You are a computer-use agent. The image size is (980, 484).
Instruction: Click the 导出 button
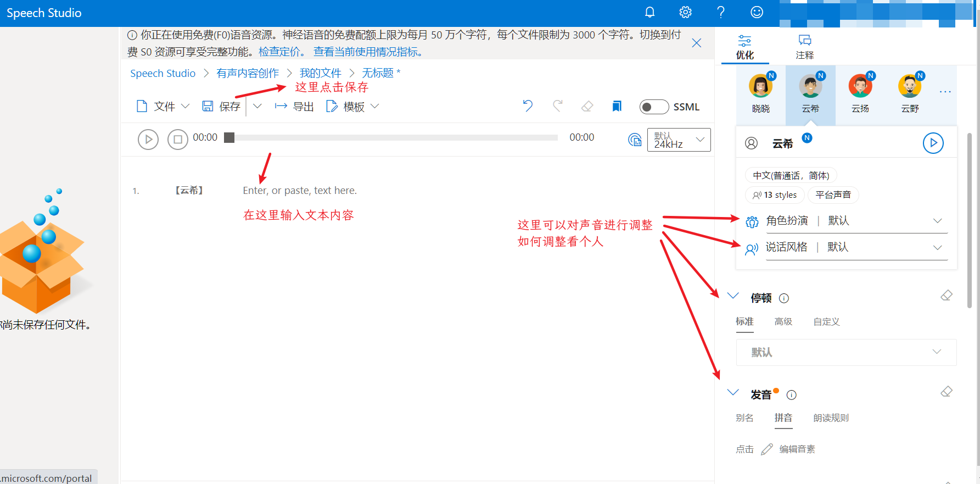(x=294, y=106)
